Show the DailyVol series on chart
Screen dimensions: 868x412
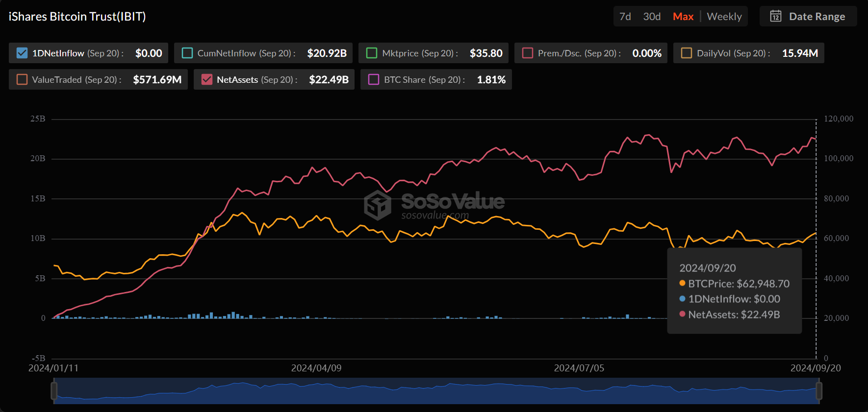pos(687,53)
